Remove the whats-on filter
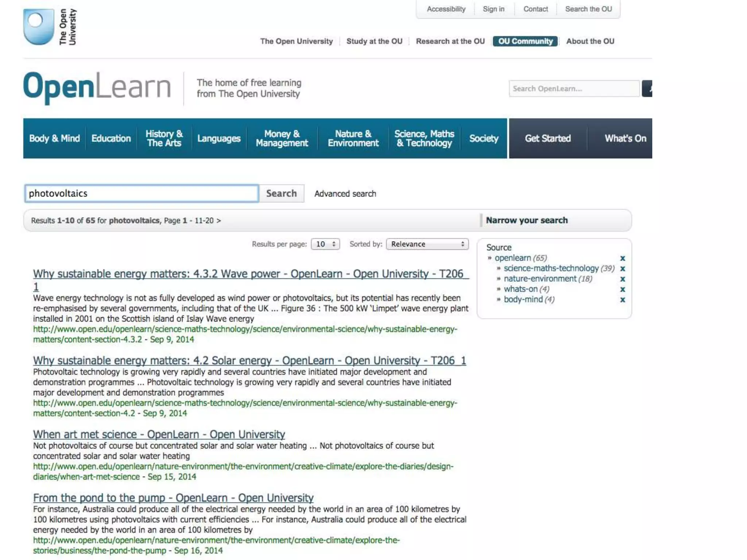Screen dimensions: 747x560 point(623,289)
